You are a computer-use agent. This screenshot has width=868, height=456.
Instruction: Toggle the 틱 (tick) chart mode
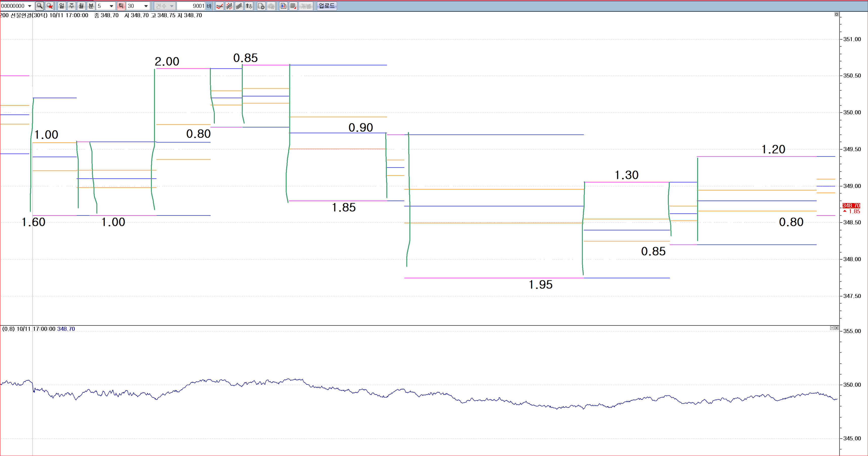tap(121, 6)
